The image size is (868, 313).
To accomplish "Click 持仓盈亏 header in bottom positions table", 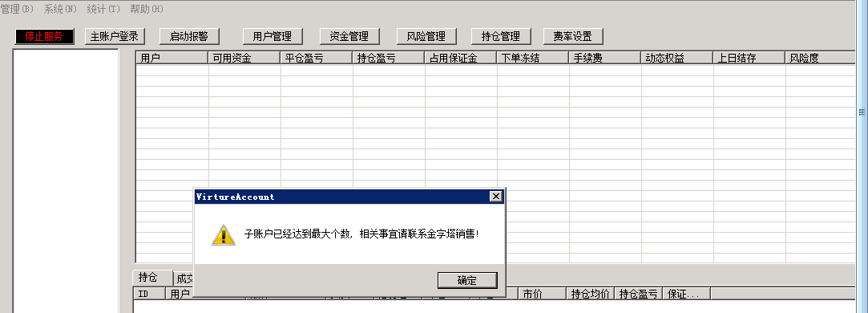I will (x=639, y=294).
